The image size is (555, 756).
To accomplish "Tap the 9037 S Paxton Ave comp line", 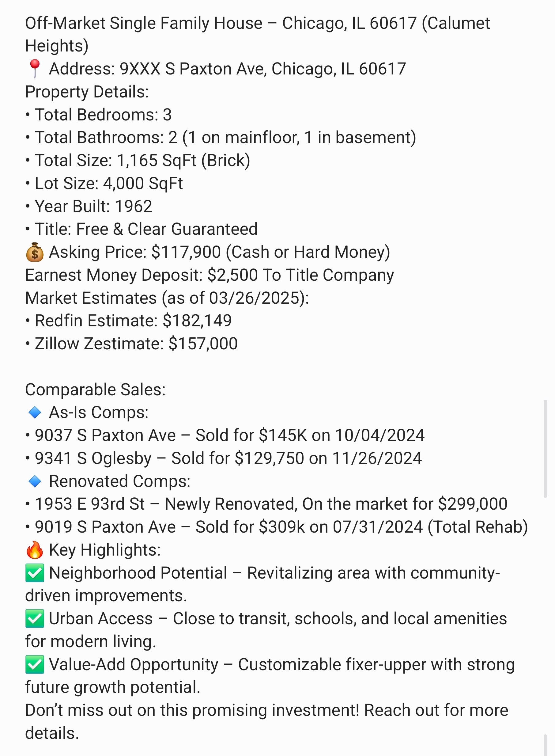I will pyautogui.click(x=225, y=435).
